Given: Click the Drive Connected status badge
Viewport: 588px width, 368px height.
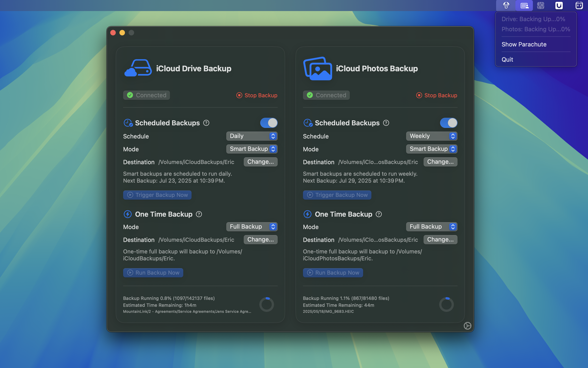Looking at the screenshot, I should coord(147,95).
